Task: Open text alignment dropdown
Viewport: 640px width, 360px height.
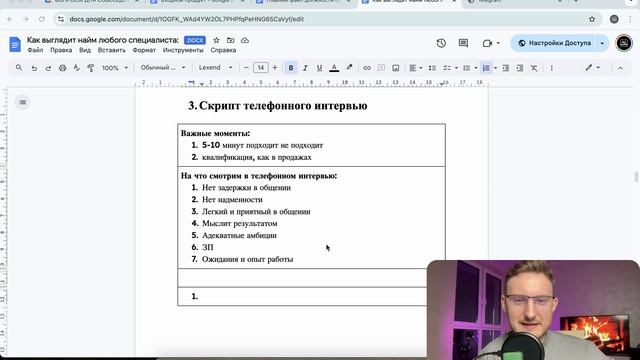Action: pos(416,68)
